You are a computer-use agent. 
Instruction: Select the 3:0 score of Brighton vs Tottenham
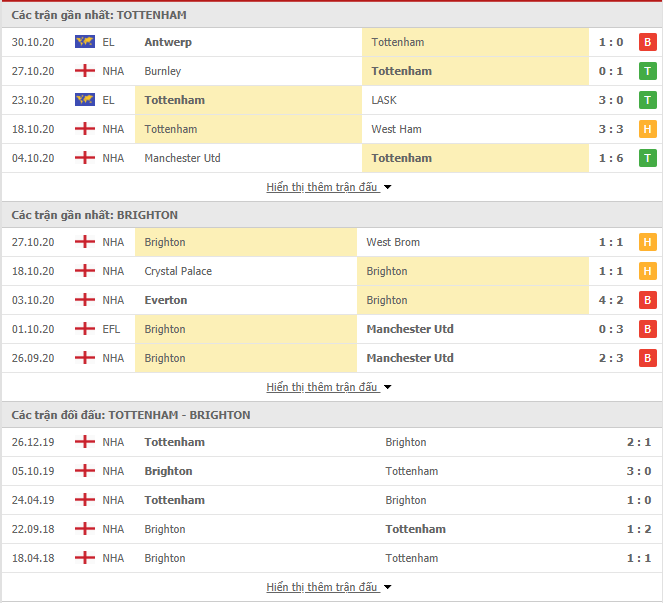pyautogui.click(x=638, y=471)
